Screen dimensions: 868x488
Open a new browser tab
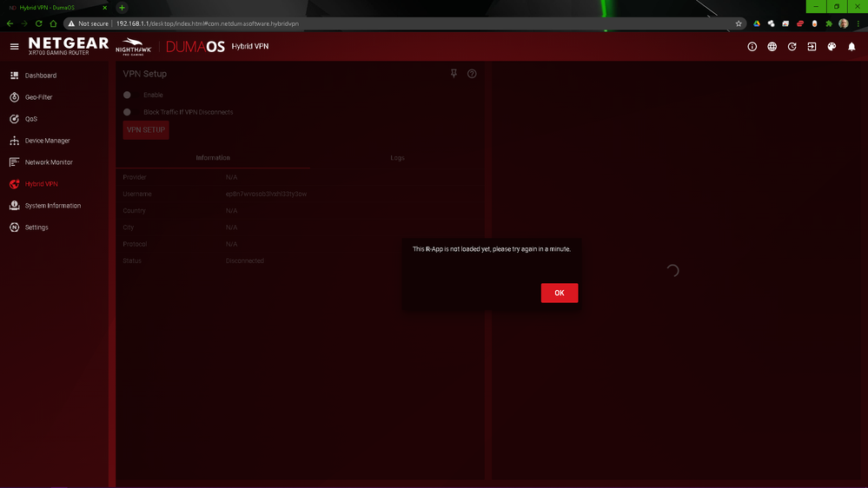(x=122, y=8)
